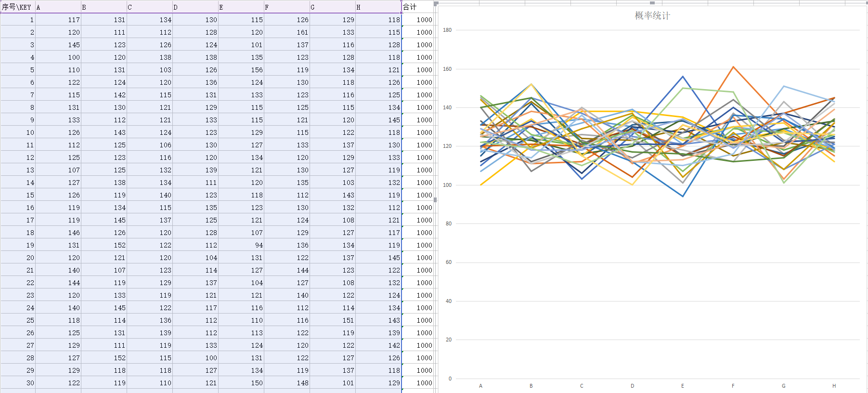Screen dimensions: 868x393
Task: Select the chart title 概率统计
Action: click(652, 16)
